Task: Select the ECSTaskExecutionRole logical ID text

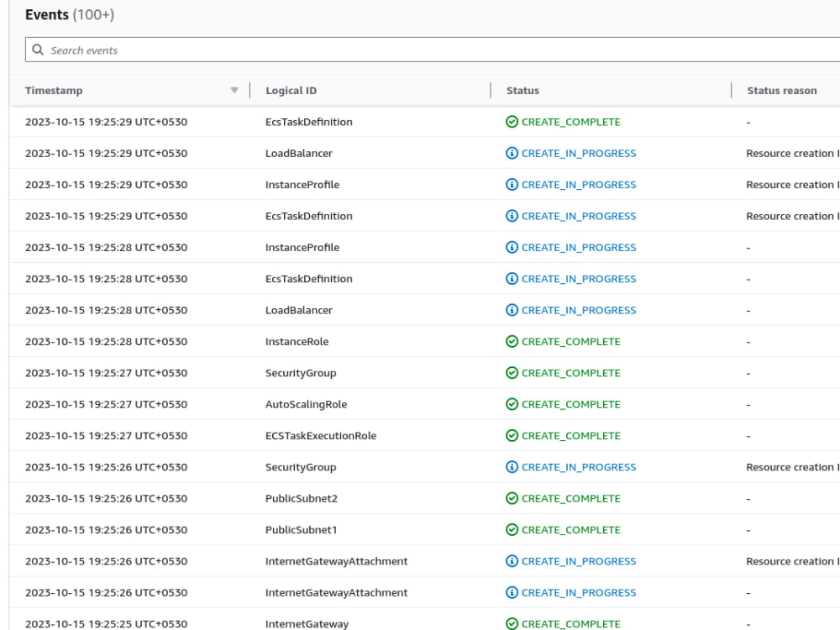Action: click(321, 435)
